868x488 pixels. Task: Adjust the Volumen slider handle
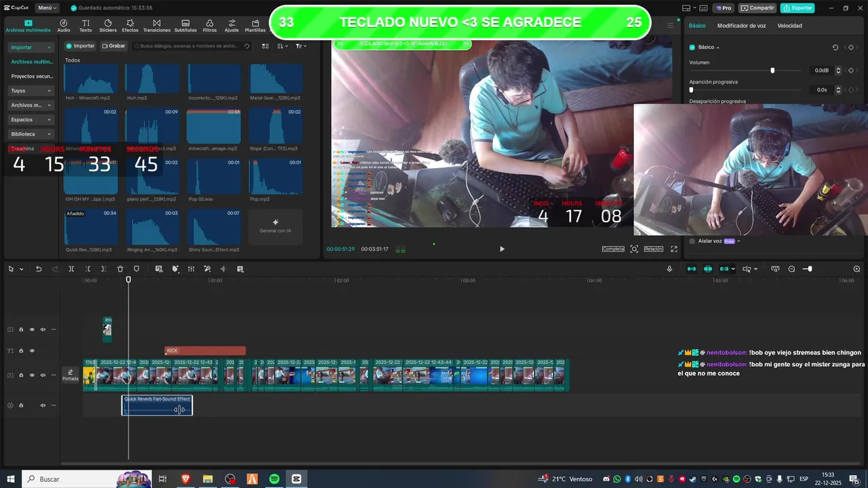(772, 70)
